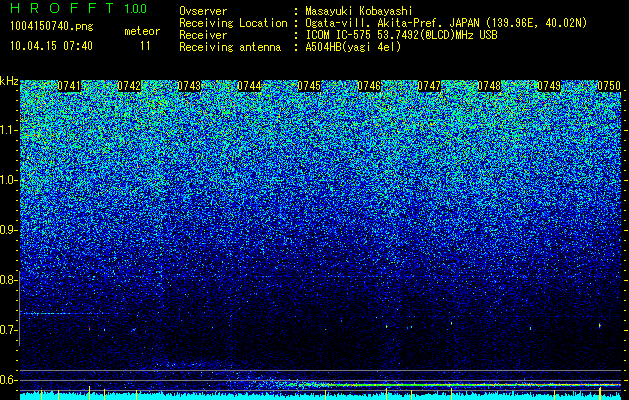Click the 1.0 frequency axis label

click(x=7, y=180)
